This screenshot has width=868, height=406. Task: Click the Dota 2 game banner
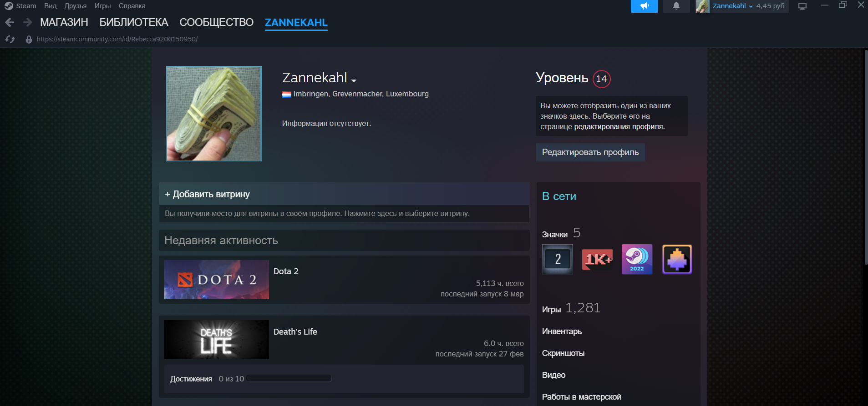tap(216, 280)
